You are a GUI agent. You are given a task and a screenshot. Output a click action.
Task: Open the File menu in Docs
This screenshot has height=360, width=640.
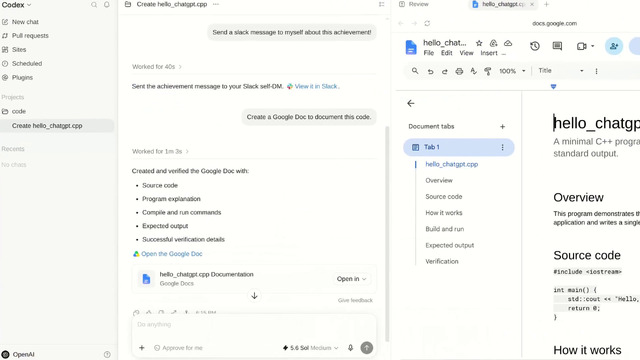click(x=429, y=53)
